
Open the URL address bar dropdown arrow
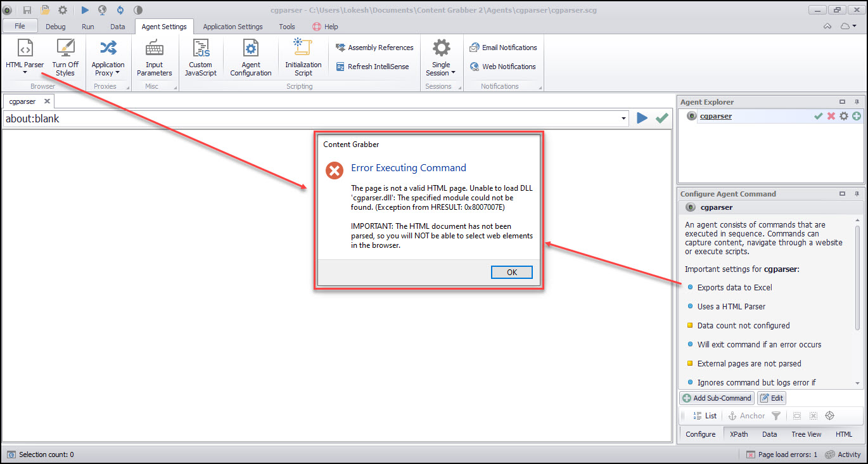[624, 119]
